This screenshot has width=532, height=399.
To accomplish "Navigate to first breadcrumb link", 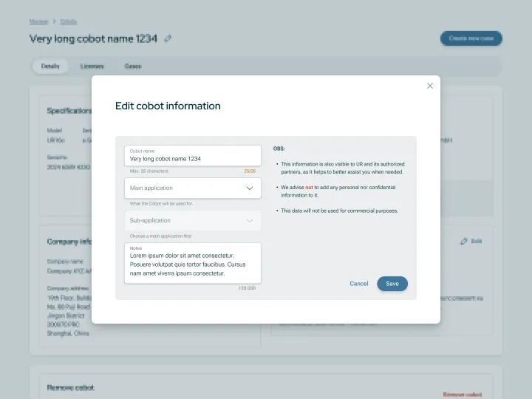I will pos(38,21).
